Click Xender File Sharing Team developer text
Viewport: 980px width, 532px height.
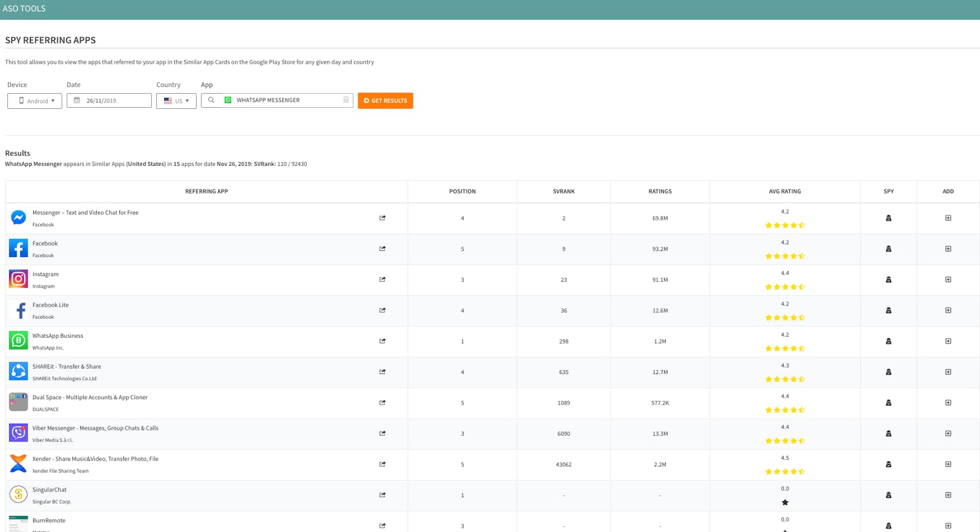pos(60,471)
